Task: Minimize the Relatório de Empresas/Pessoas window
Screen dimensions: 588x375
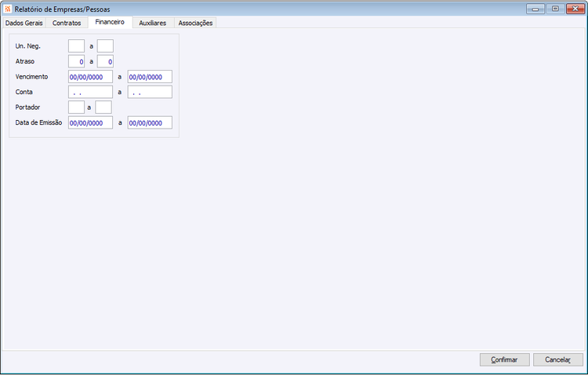Action: pos(535,9)
